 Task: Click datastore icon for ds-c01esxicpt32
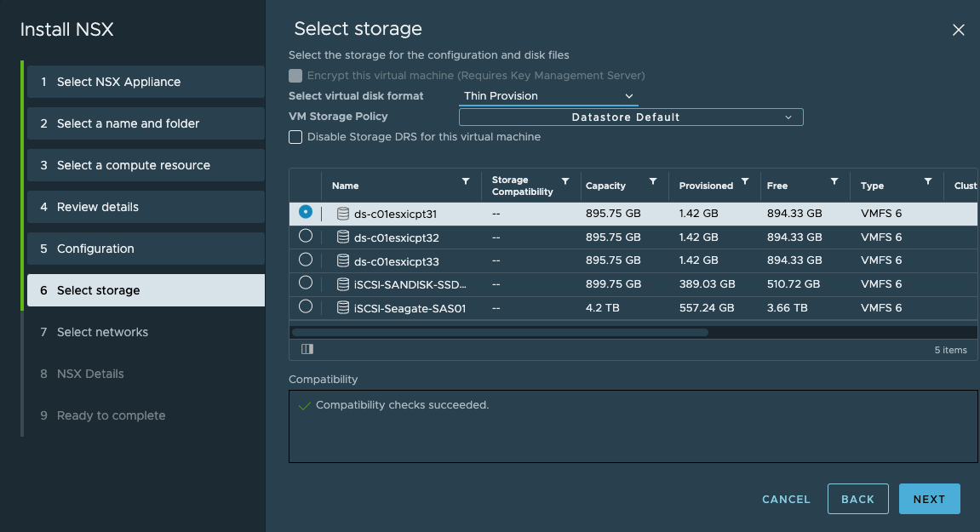(342, 237)
